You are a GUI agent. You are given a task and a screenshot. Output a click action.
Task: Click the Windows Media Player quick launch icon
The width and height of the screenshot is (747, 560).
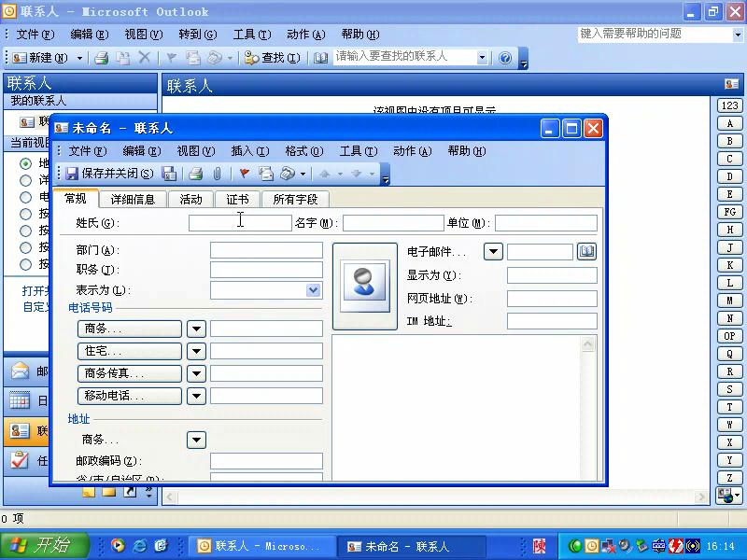click(118, 545)
